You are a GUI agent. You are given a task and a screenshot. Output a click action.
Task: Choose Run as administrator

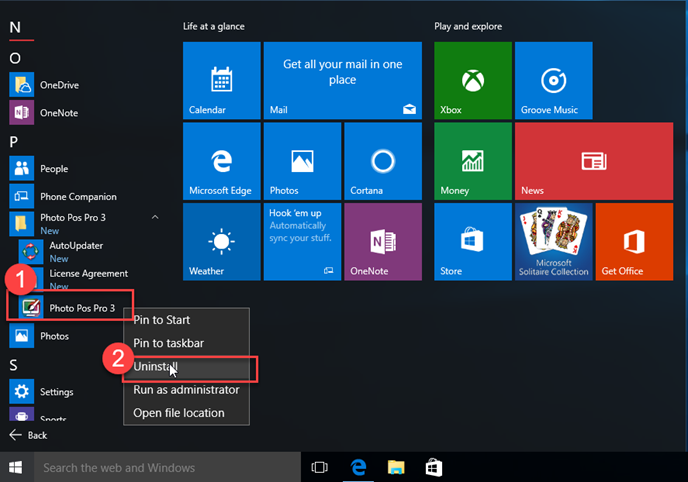(x=186, y=389)
